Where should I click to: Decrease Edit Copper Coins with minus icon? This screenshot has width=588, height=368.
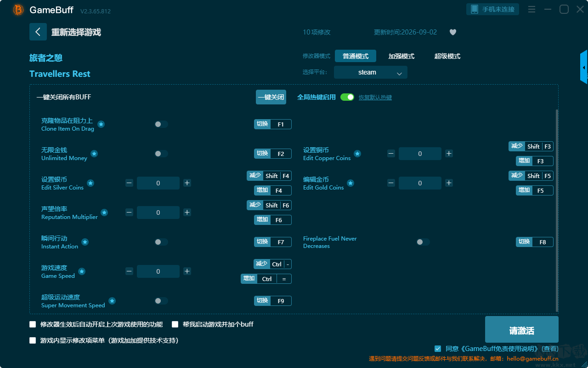(391, 154)
